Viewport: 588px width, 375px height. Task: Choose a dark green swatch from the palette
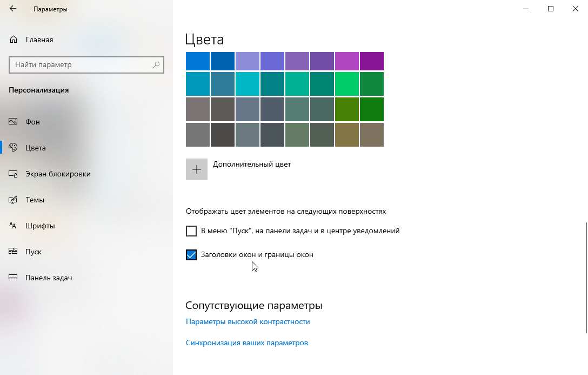click(371, 108)
